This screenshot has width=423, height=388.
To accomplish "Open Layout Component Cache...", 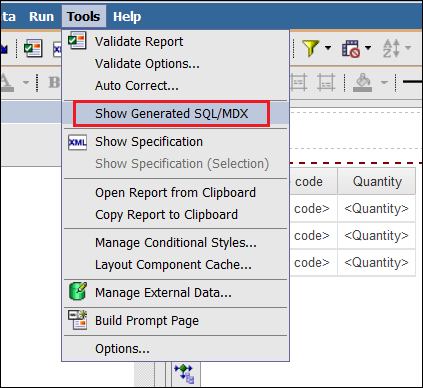I will tap(176, 265).
